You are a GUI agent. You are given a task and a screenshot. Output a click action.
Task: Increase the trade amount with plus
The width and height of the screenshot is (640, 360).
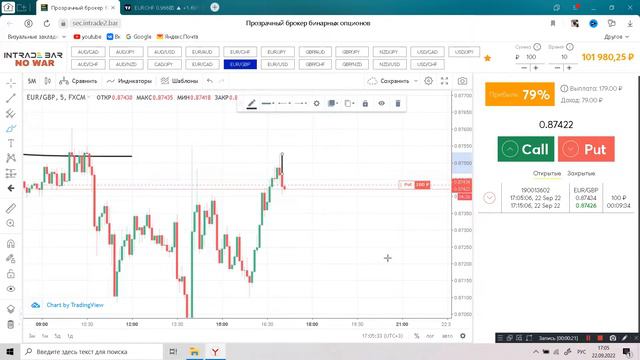pos(536,68)
